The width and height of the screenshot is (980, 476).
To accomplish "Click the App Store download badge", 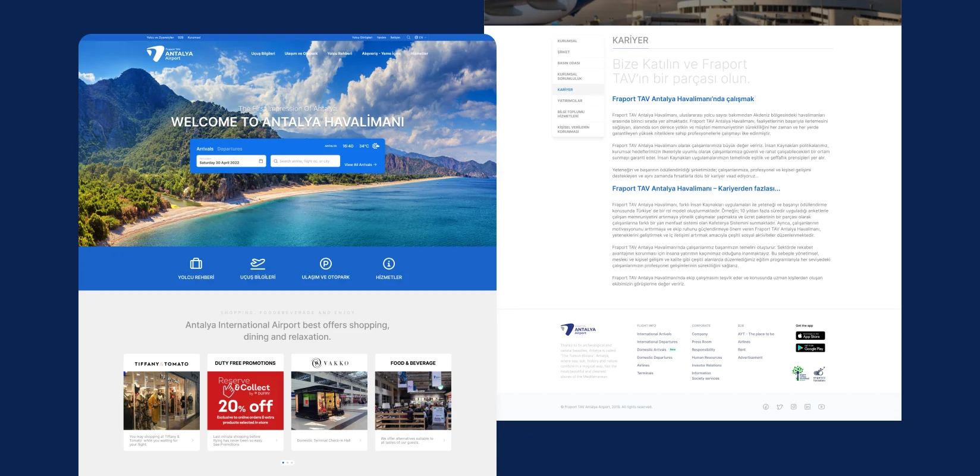I will 811,336.
